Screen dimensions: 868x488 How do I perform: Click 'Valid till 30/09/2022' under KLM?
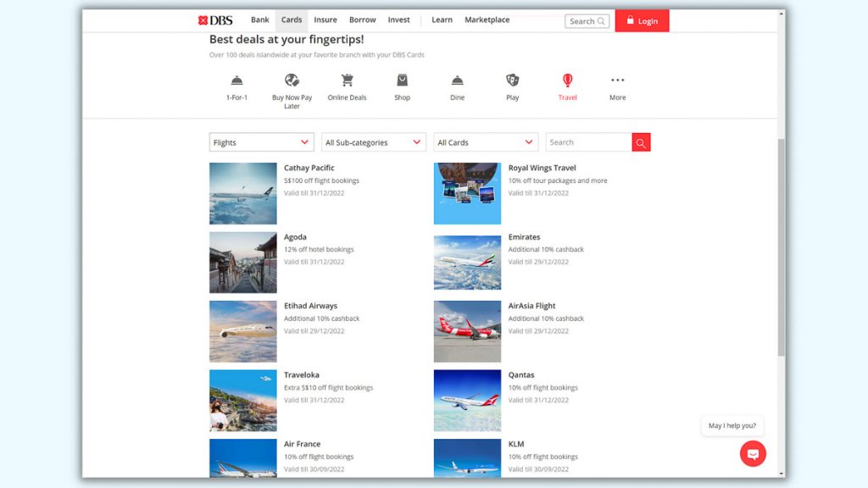pyautogui.click(x=538, y=469)
